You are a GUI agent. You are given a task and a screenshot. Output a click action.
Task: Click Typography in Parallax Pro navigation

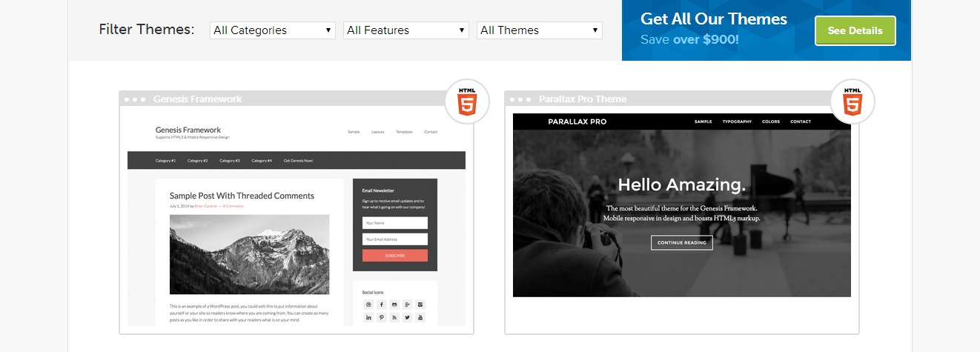pos(737,122)
